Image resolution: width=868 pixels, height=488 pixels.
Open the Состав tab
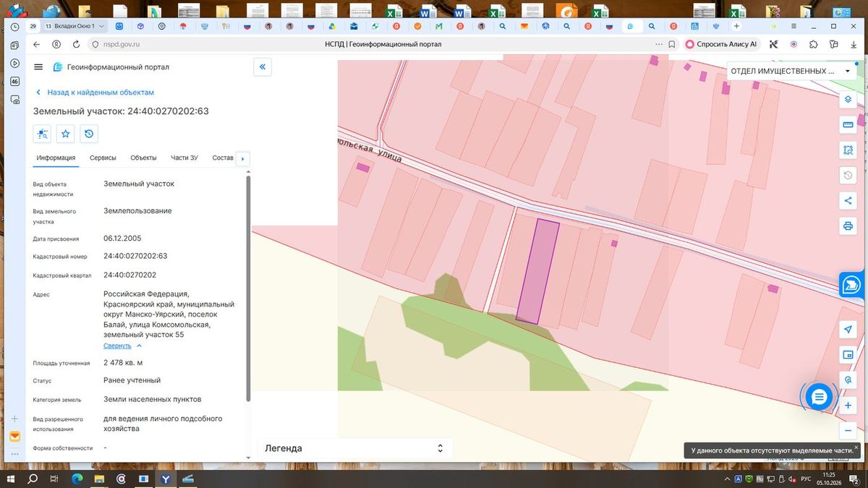[223, 158]
